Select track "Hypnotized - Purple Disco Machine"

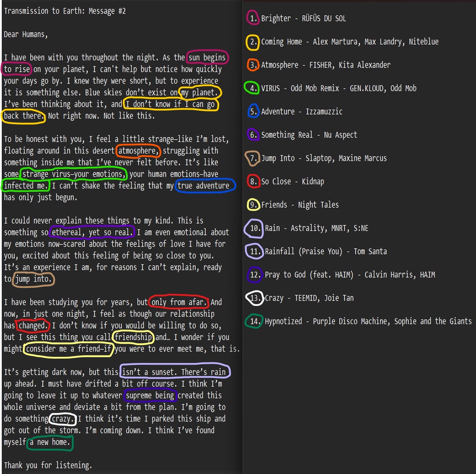click(368, 321)
